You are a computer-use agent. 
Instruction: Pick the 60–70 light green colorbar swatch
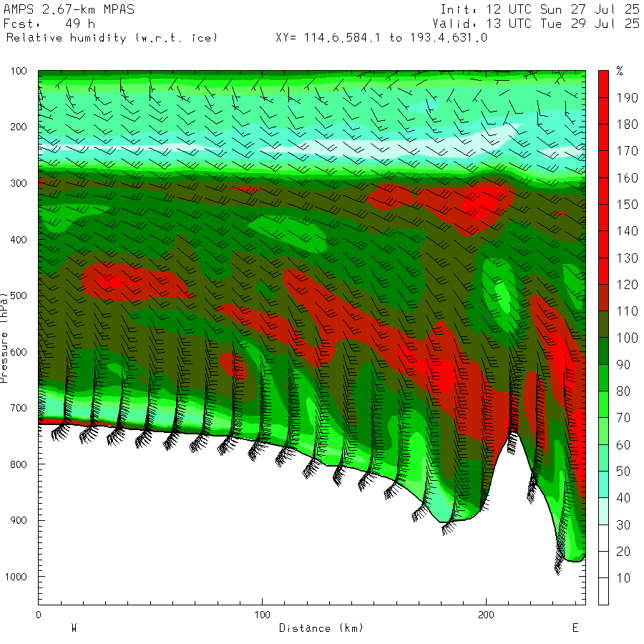[603, 431]
